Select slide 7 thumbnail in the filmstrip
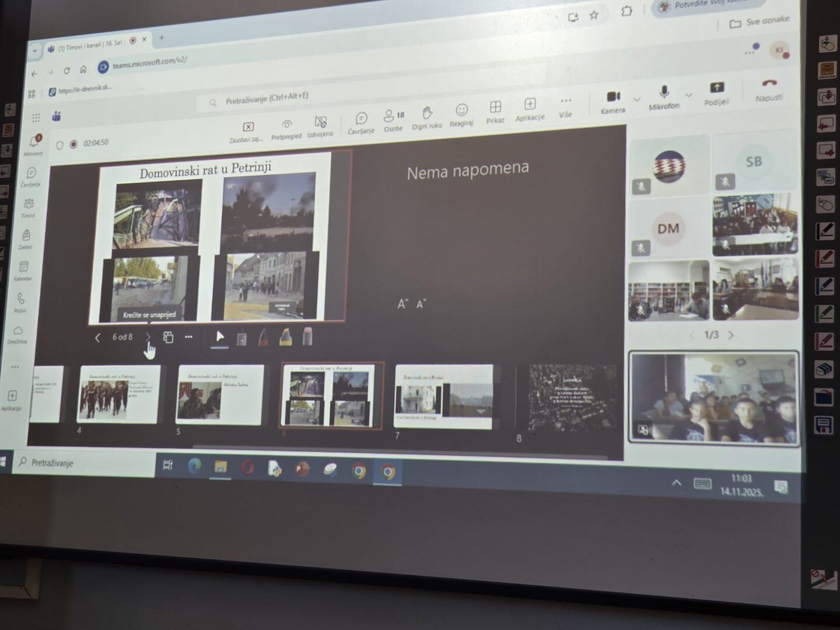This screenshot has height=630, width=840. (x=444, y=397)
